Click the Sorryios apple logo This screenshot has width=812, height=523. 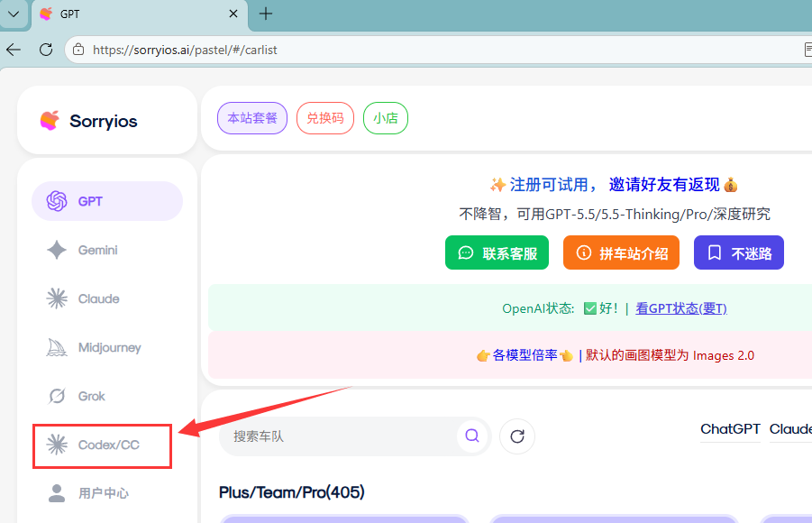[x=50, y=121]
